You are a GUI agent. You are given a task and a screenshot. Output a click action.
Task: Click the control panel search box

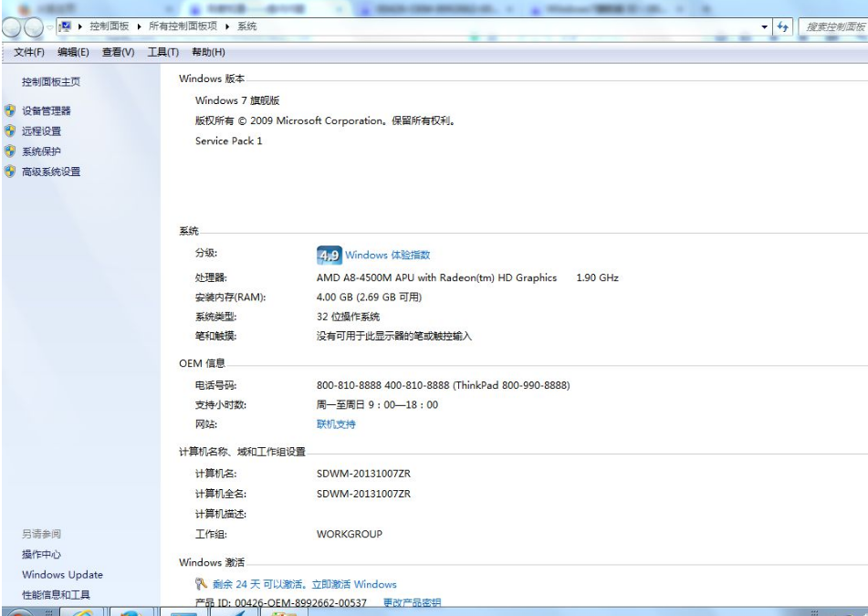click(x=834, y=27)
